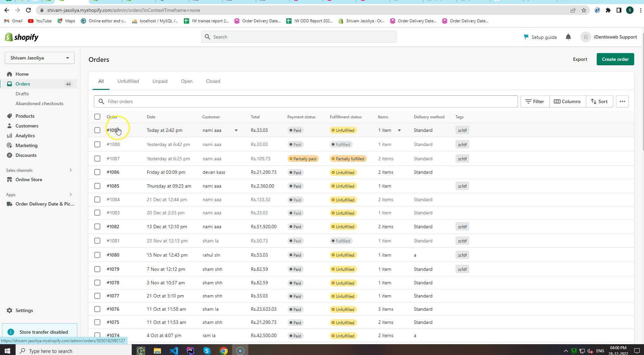Image resolution: width=644 pixels, height=355 pixels.
Task: Click the Export button
Action: point(580,59)
